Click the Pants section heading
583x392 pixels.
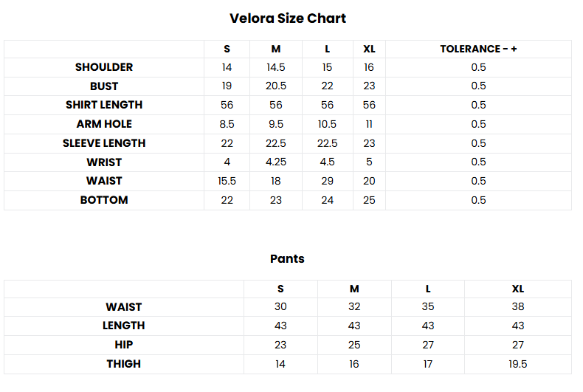[x=287, y=258]
